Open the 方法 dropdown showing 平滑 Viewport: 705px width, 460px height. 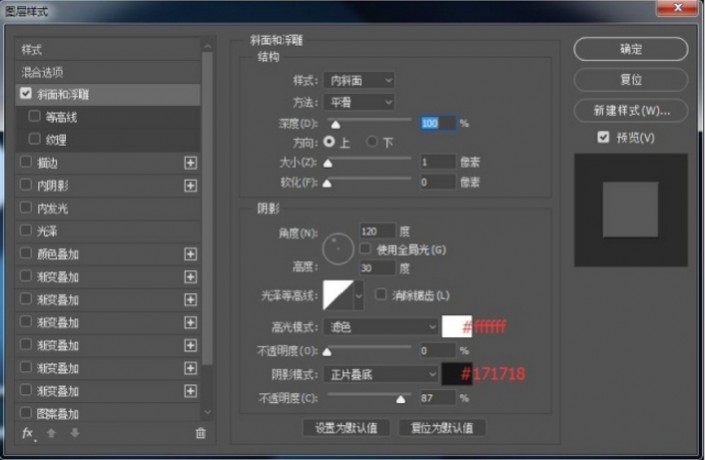pos(359,102)
